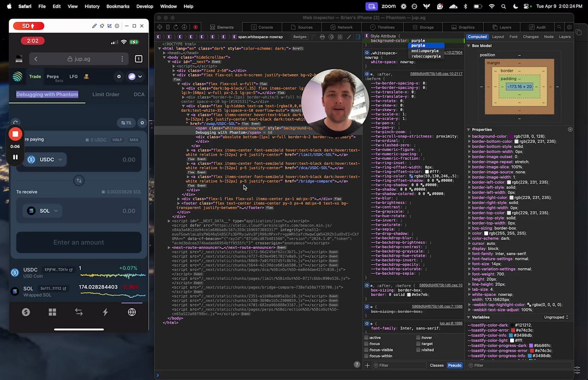Screen dimensions: 588x380
Task: Open the tab counter in phone browser
Action: [x=138, y=59]
